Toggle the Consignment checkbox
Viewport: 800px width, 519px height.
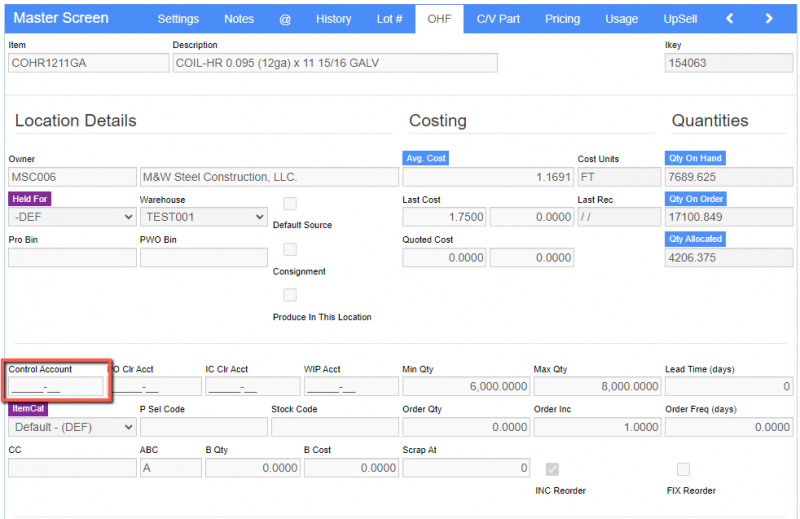click(x=290, y=249)
